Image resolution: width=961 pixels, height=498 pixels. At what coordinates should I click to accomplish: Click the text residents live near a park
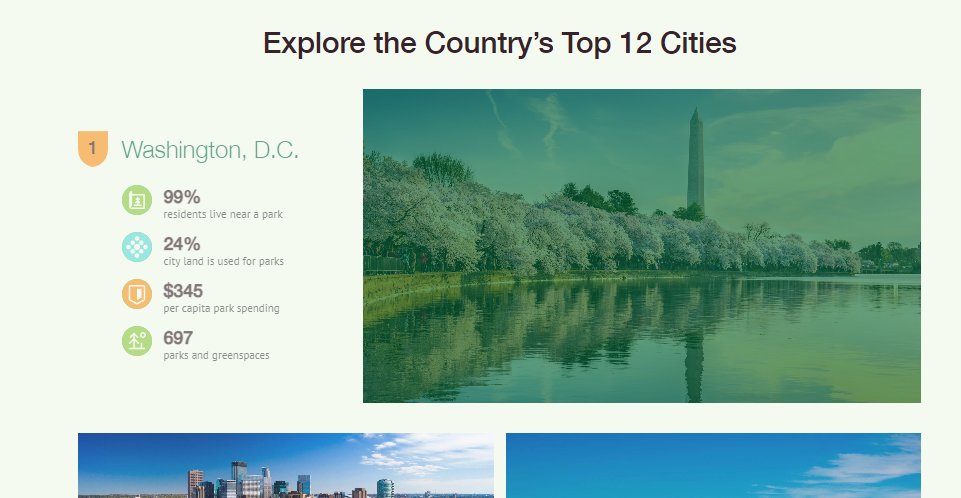[223, 214]
